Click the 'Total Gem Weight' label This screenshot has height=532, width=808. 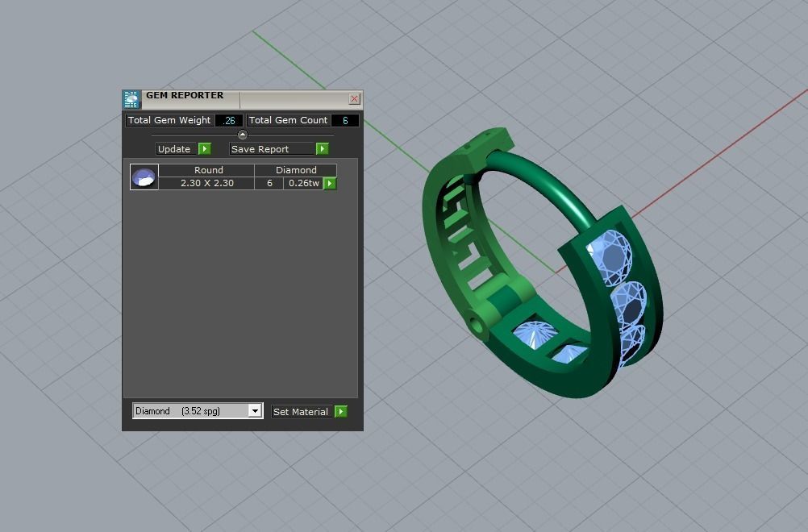(169, 121)
